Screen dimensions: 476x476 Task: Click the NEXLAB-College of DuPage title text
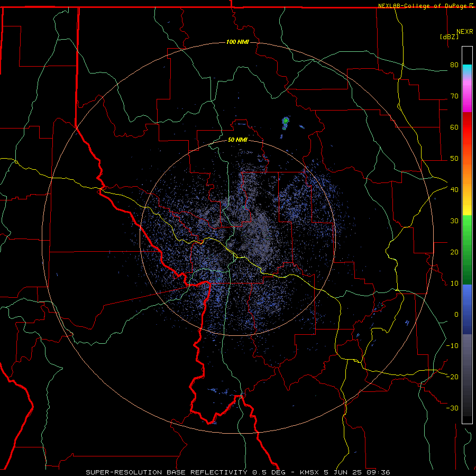(x=422, y=6)
